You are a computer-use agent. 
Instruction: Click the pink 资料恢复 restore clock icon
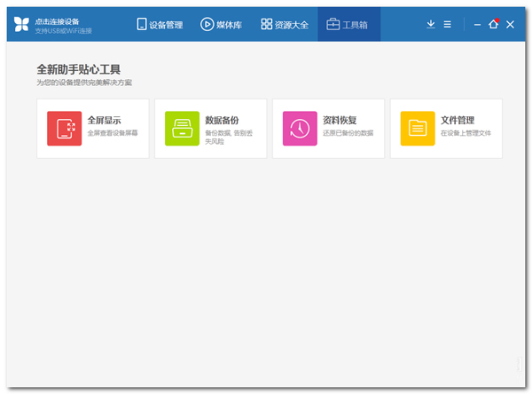point(300,129)
